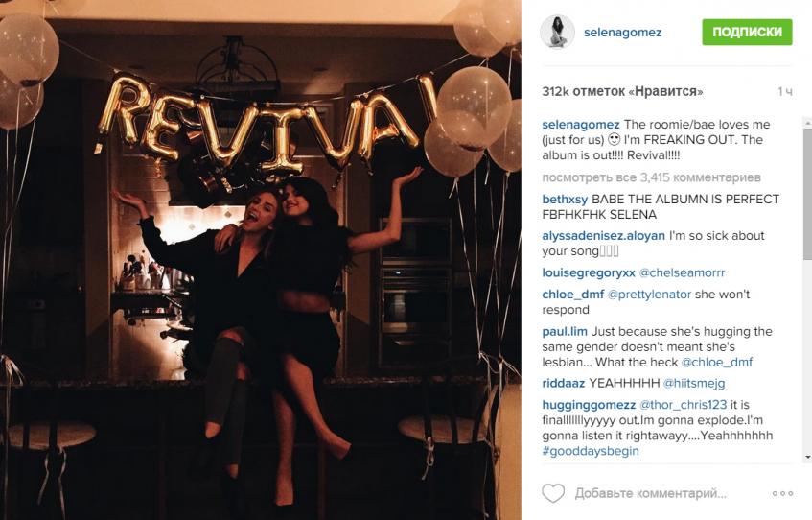Click the 312k likes count

point(622,92)
